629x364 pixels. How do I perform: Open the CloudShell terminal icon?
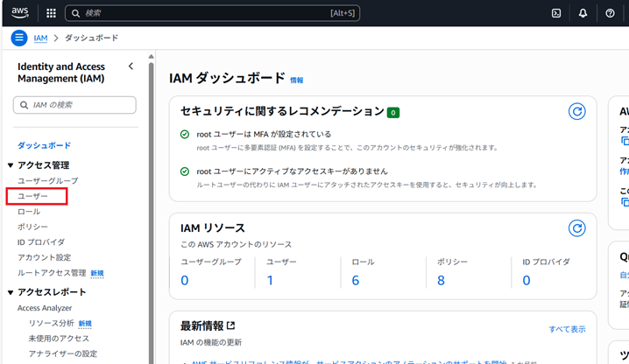pos(555,13)
